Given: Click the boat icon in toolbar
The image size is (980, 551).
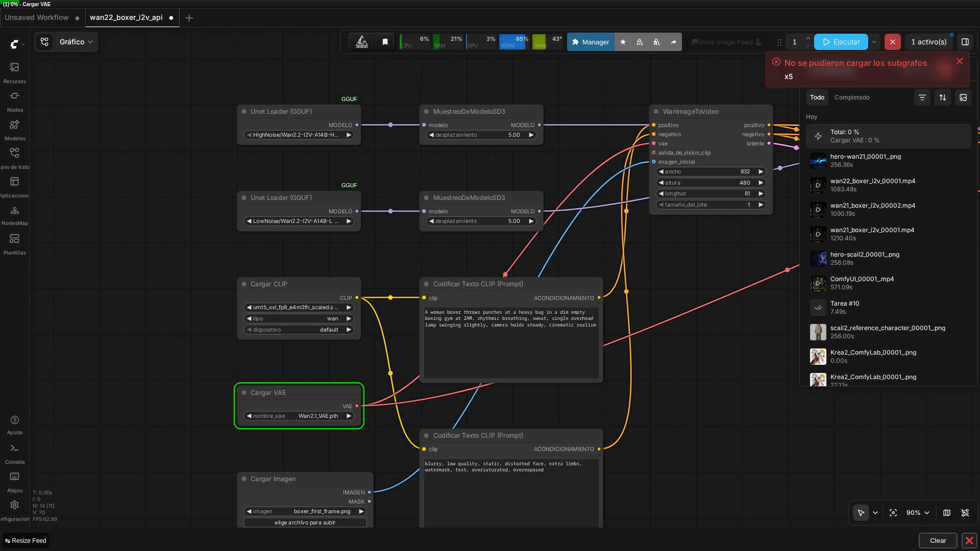Looking at the screenshot, I should pos(362,42).
